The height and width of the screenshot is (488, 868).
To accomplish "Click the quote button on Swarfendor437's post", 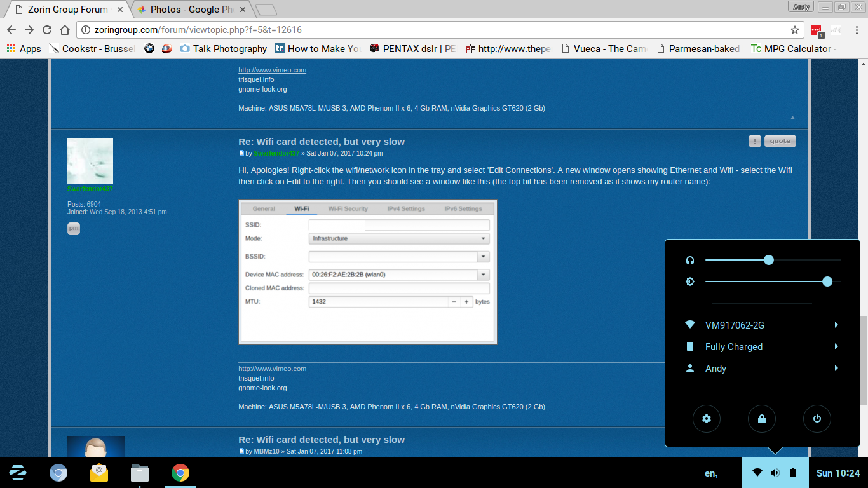I will pyautogui.click(x=780, y=141).
